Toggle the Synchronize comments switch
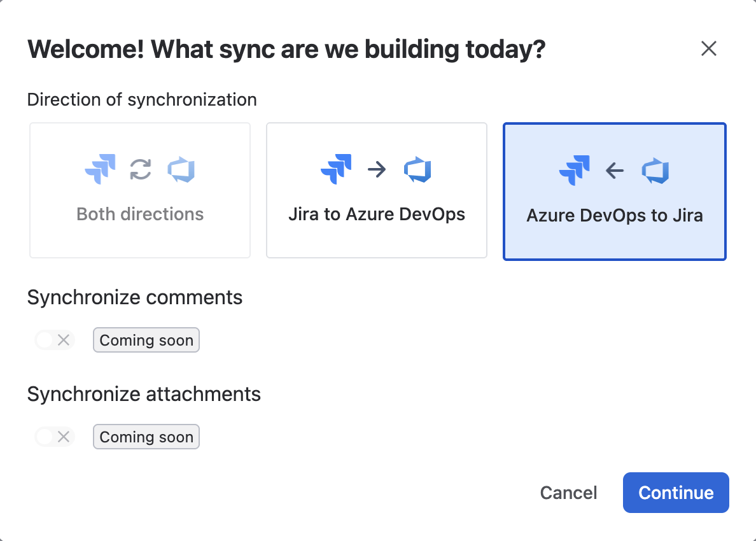The image size is (756, 541). pos(55,340)
